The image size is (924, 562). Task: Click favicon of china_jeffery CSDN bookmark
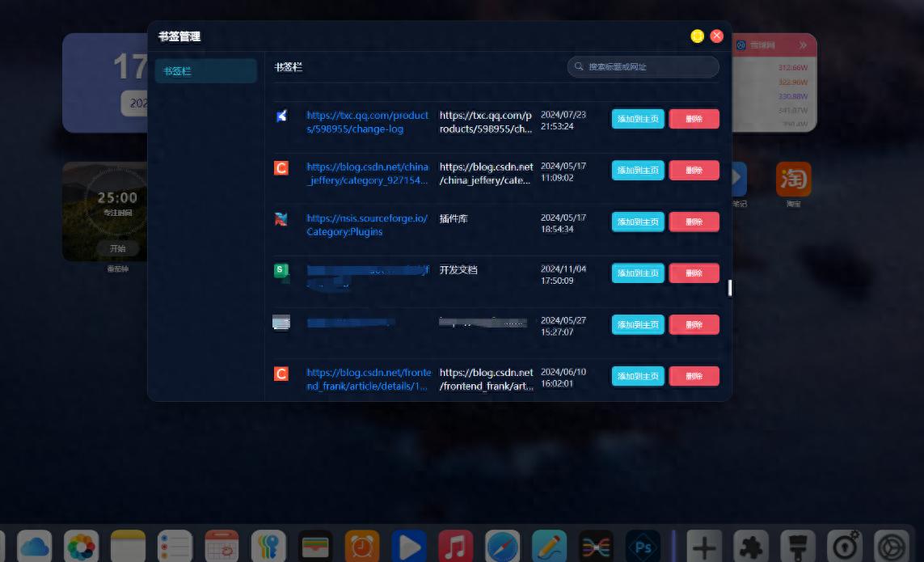tap(281, 168)
